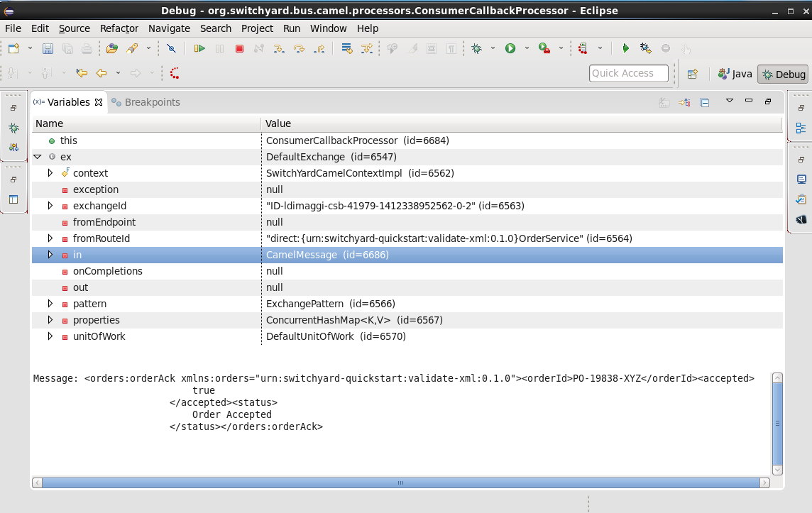812x513 pixels.
Task: Select the this variable row
Action: coord(407,140)
